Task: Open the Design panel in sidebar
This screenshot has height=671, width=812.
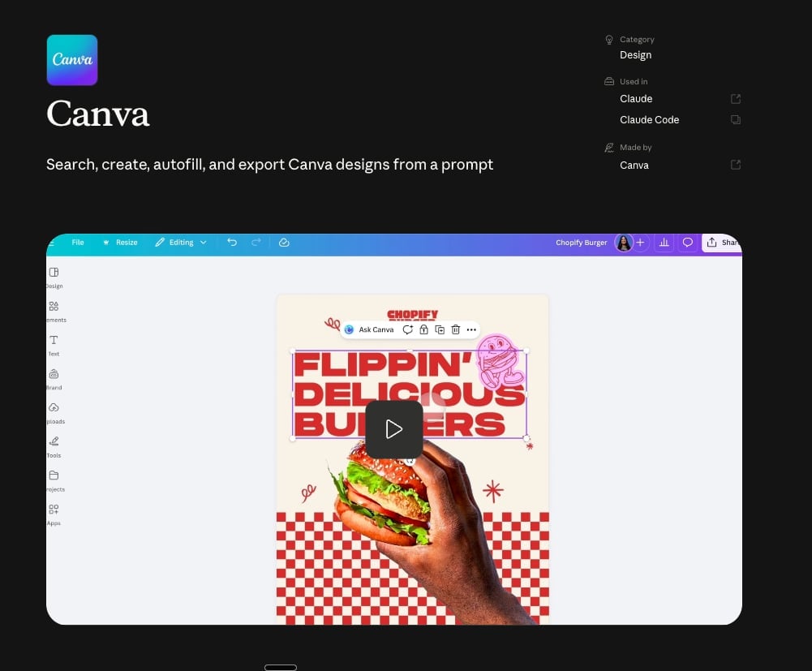Action: (54, 277)
